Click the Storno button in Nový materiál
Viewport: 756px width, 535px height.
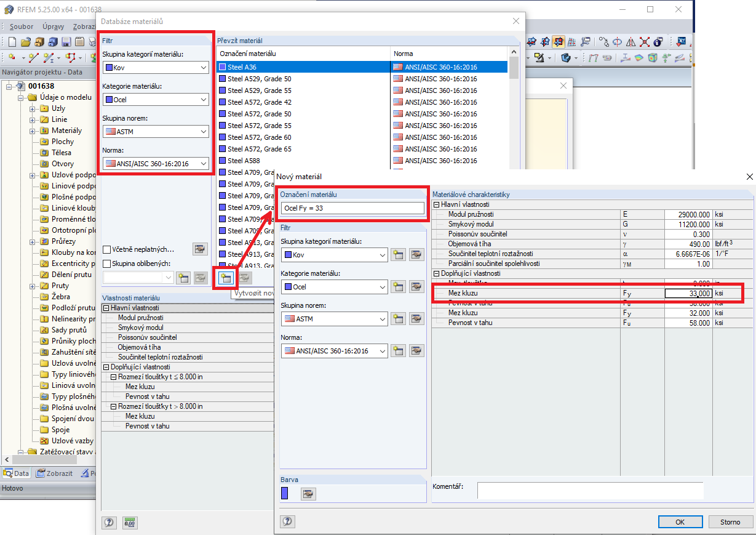coord(730,521)
